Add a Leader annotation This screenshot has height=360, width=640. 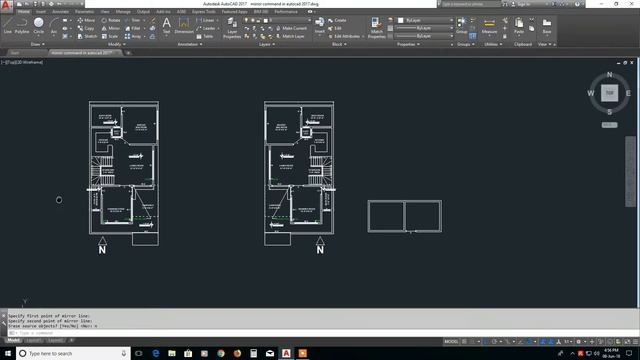click(x=206, y=28)
